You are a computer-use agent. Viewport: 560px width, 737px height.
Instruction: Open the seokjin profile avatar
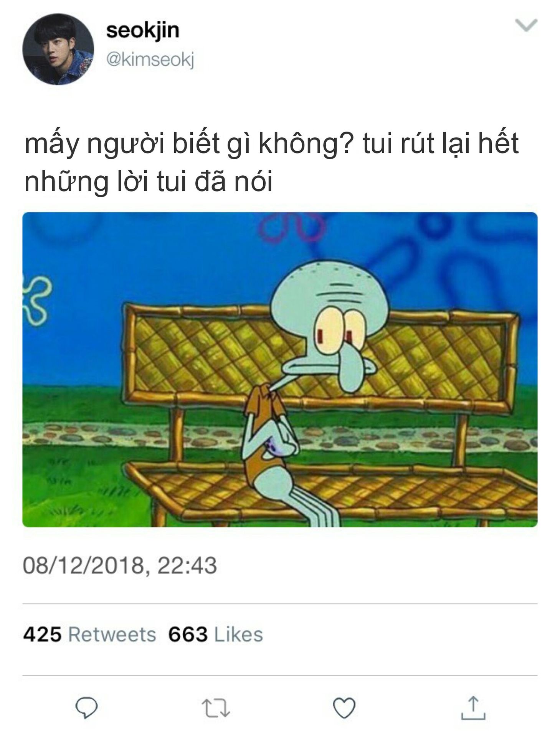pos(58,49)
